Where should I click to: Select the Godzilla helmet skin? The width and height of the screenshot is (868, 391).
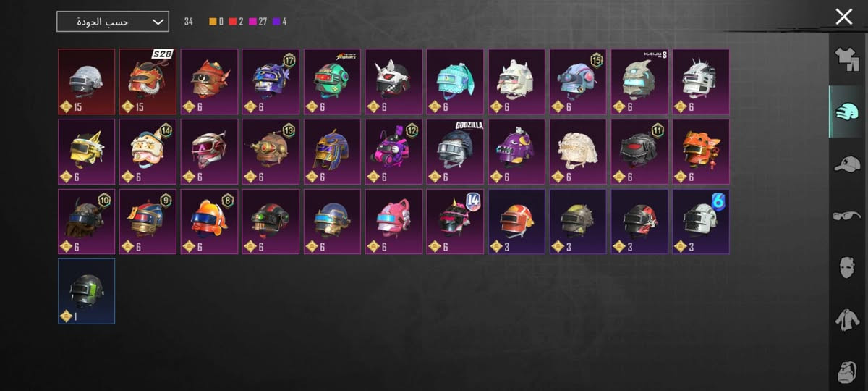tap(455, 152)
